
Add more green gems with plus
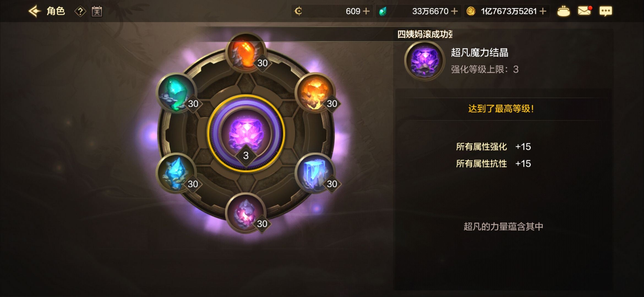coord(455,11)
